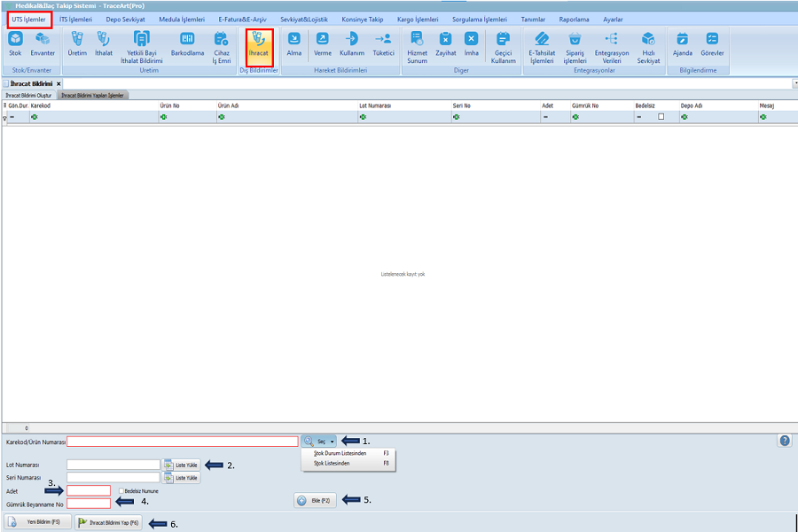Enable the Bedelsiz Numune checkbox
The image size is (798, 532).
tap(121, 490)
